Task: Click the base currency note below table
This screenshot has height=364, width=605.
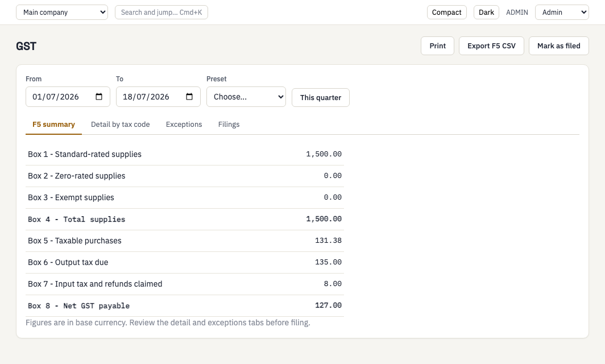Action: (168, 322)
